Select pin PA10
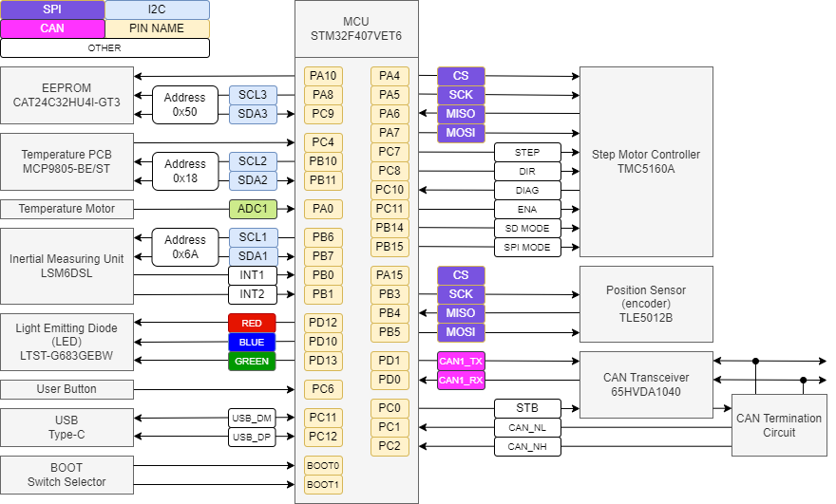This screenshot has width=836, height=504. [323, 76]
